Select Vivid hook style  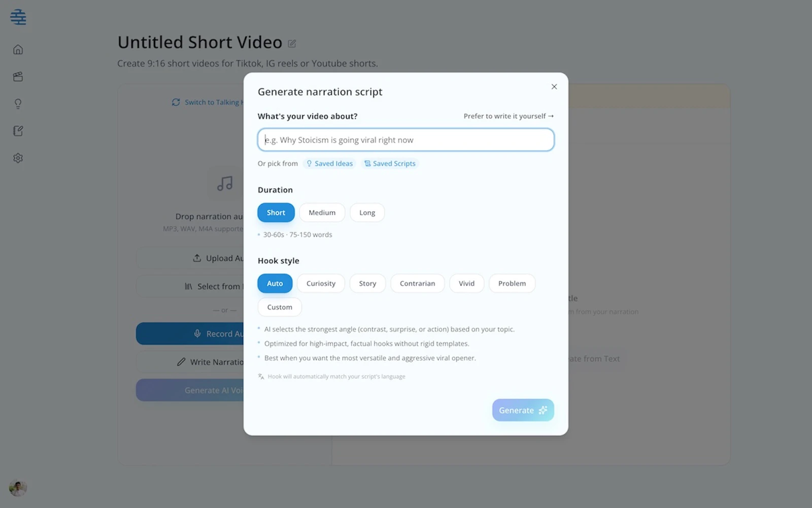[466, 283]
